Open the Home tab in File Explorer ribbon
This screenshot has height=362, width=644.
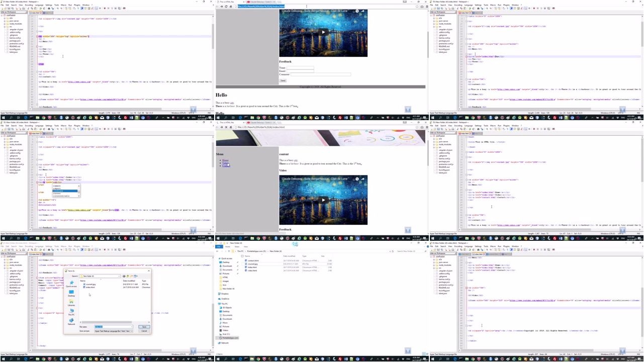228,247
